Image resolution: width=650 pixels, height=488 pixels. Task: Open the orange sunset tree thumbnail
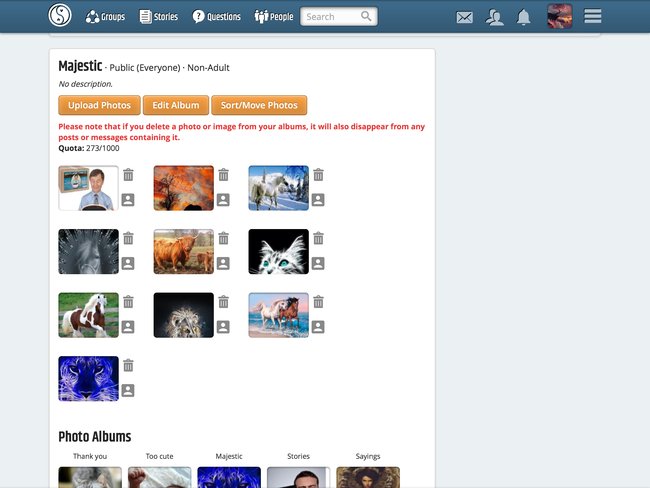pos(184,188)
